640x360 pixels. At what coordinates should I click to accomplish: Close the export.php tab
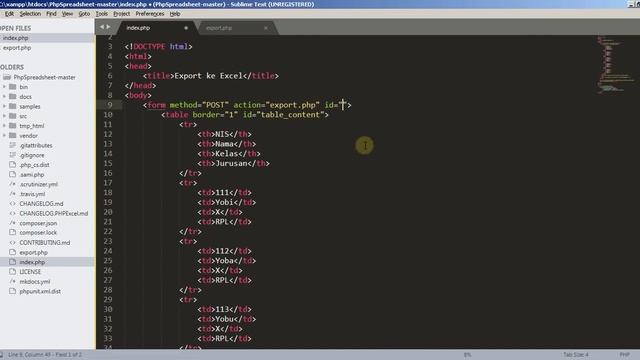tap(266, 28)
